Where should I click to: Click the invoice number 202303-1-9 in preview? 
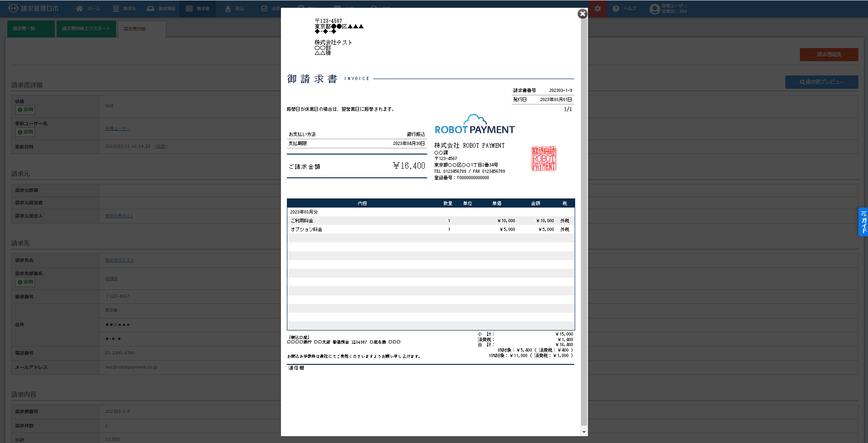coord(561,91)
